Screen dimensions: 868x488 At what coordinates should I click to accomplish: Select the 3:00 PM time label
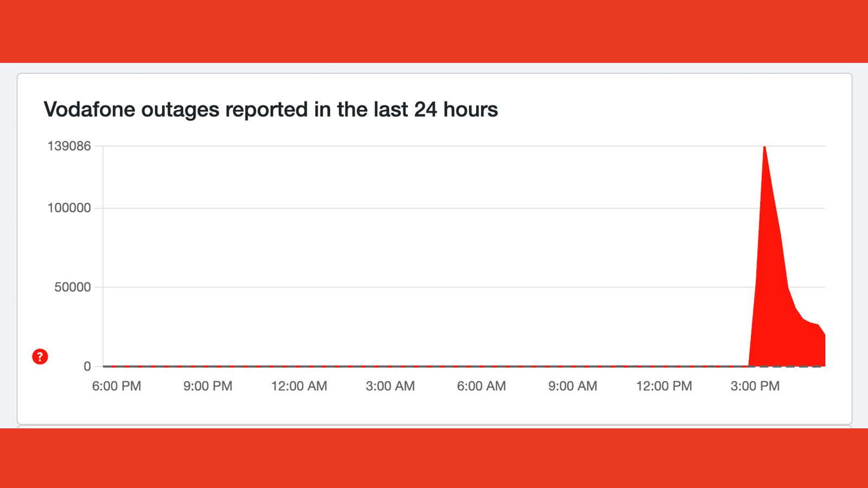pos(755,386)
